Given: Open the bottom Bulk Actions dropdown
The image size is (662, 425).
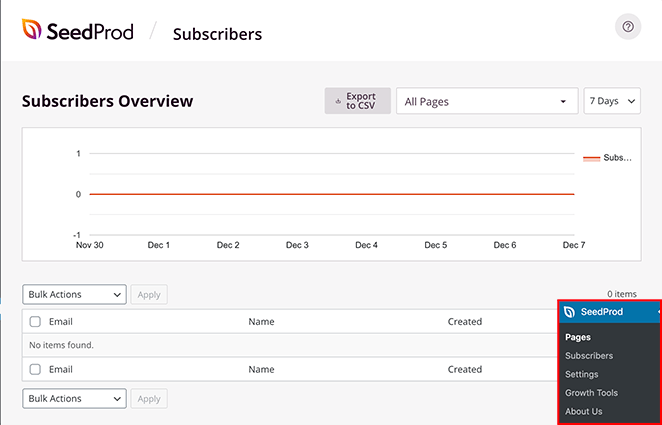Looking at the screenshot, I should coord(75,399).
